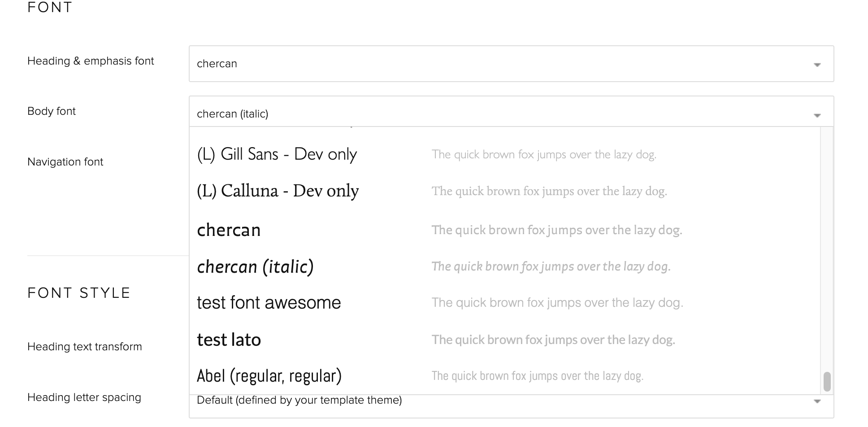Click the arrow icon in the heading font field
The width and height of the screenshot is (868, 427).
pyautogui.click(x=817, y=65)
